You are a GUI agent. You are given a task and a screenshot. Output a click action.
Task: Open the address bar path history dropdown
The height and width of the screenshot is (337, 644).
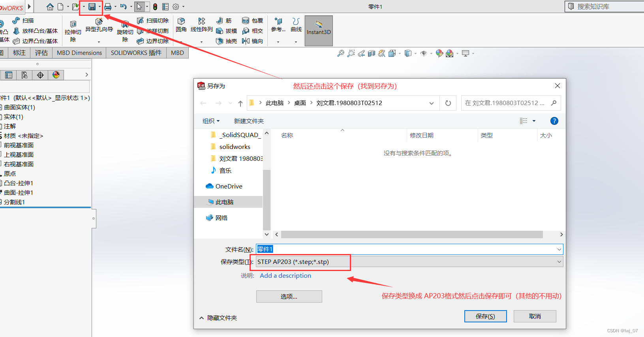pyautogui.click(x=432, y=103)
